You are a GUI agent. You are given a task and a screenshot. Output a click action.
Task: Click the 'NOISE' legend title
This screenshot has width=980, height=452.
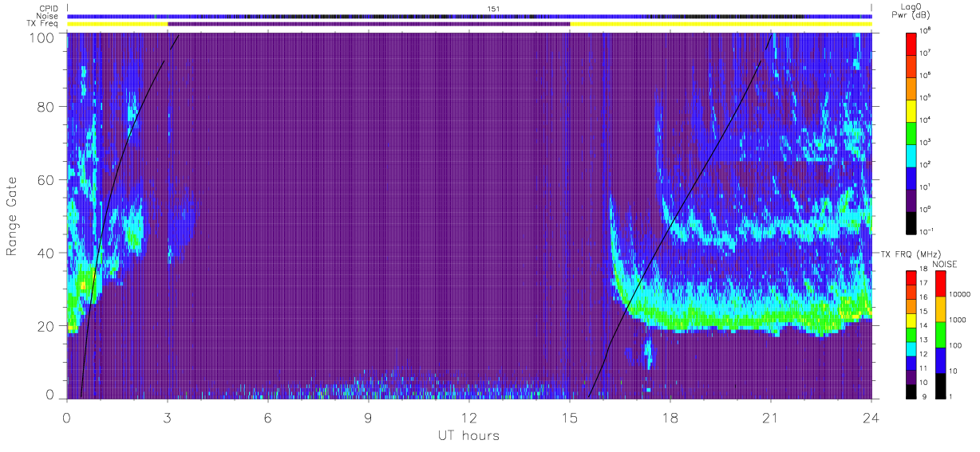click(x=943, y=263)
